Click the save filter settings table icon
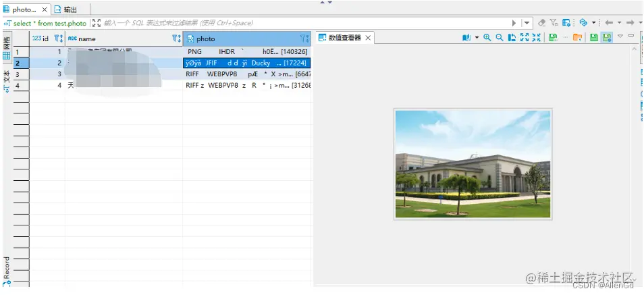644x295 pixels. (566, 22)
